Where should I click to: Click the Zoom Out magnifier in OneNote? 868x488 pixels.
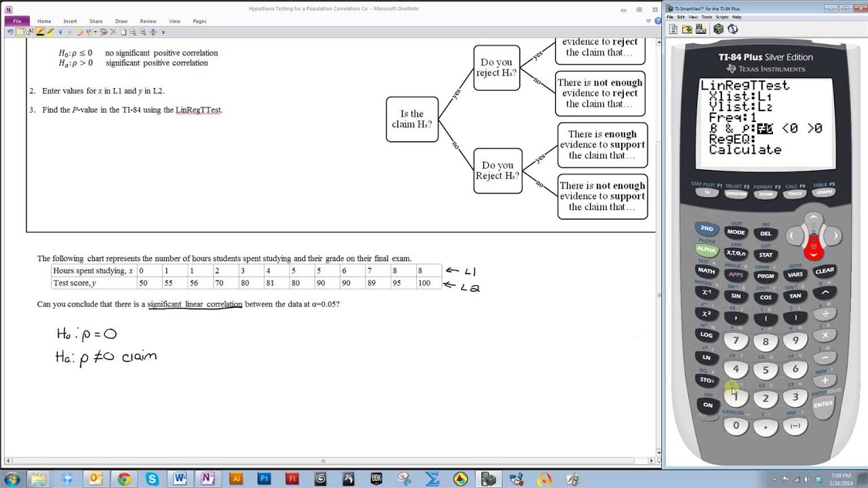tap(133, 32)
